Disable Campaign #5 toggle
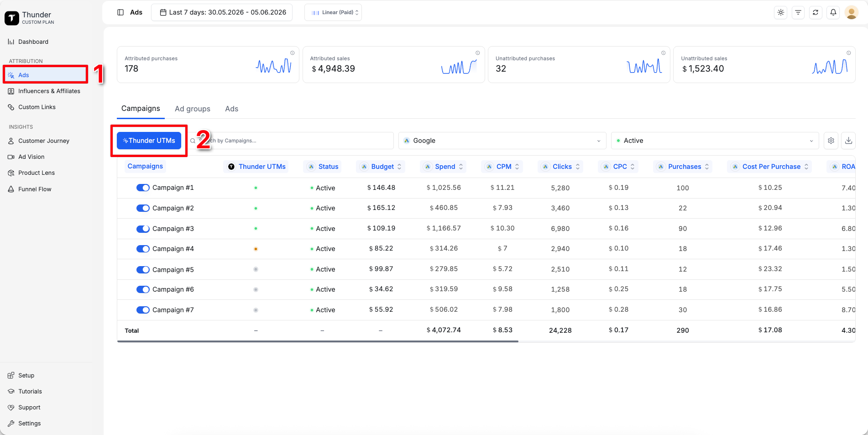 pyautogui.click(x=143, y=270)
